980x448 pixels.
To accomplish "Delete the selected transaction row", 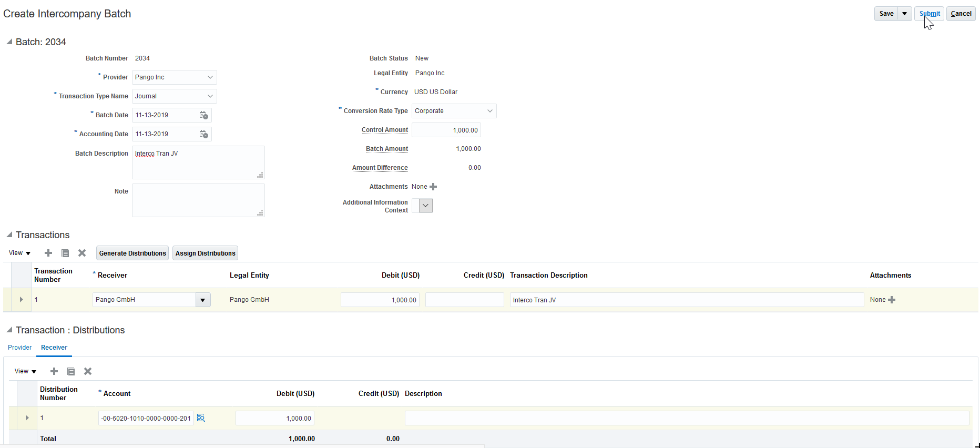I will (x=82, y=253).
